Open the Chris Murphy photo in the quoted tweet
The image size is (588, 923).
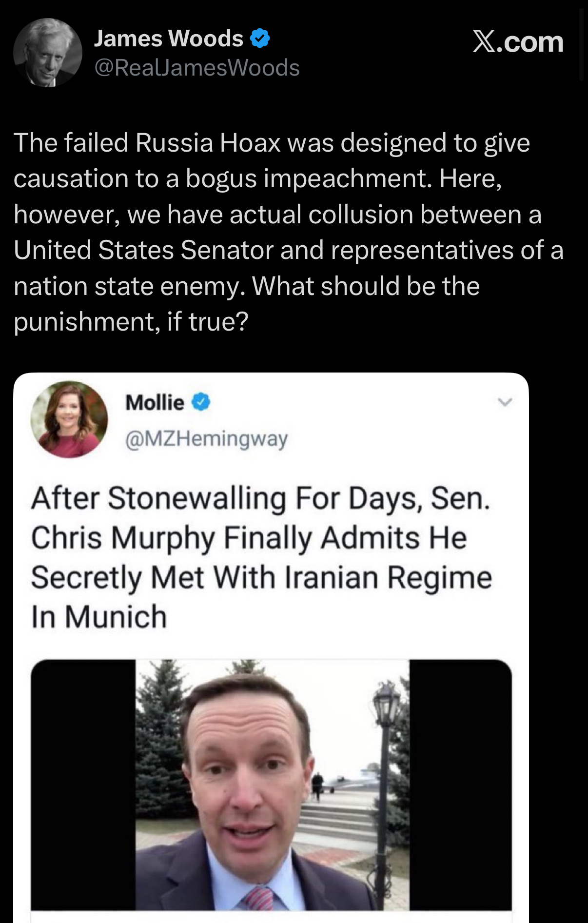click(x=271, y=784)
